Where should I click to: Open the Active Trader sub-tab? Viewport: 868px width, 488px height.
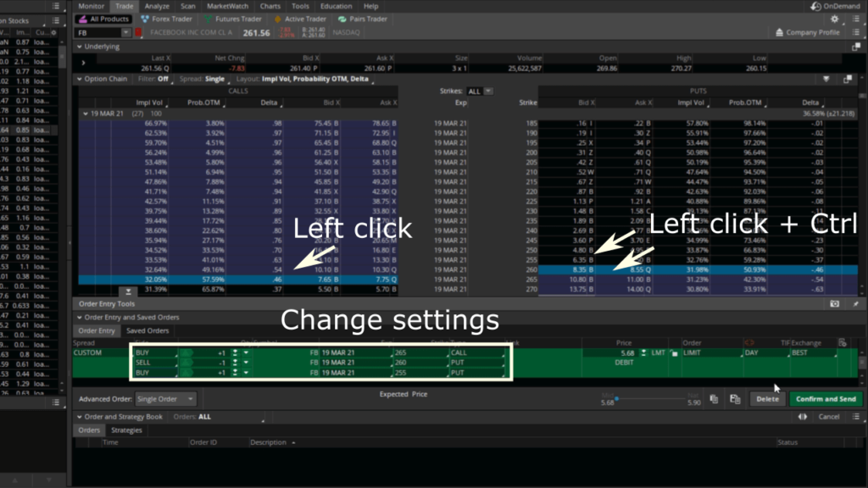[301, 19]
